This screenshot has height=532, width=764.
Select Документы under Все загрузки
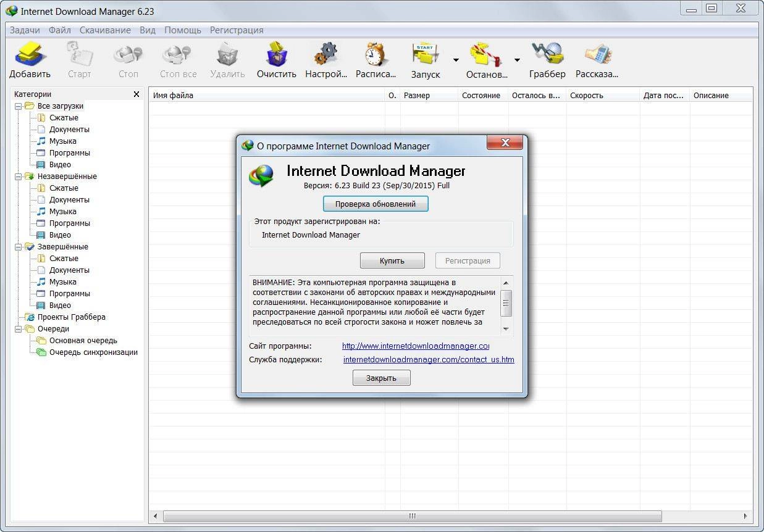click(x=69, y=130)
